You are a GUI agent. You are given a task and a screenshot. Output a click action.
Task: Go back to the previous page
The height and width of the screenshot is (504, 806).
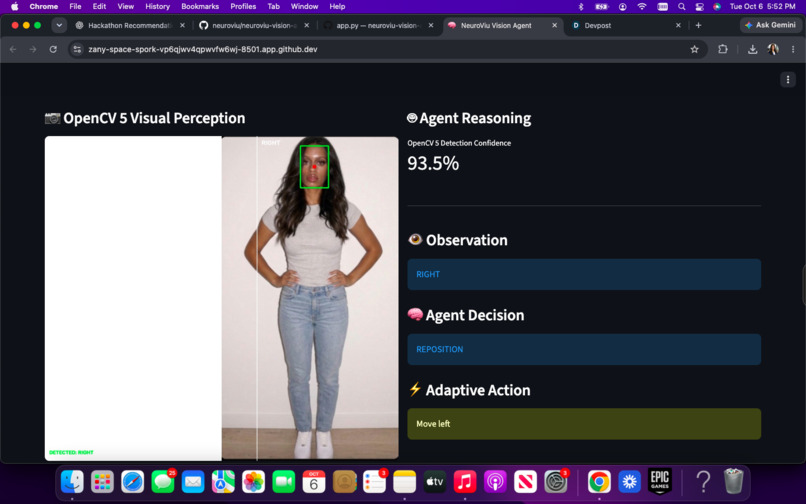[x=13, y=49]
